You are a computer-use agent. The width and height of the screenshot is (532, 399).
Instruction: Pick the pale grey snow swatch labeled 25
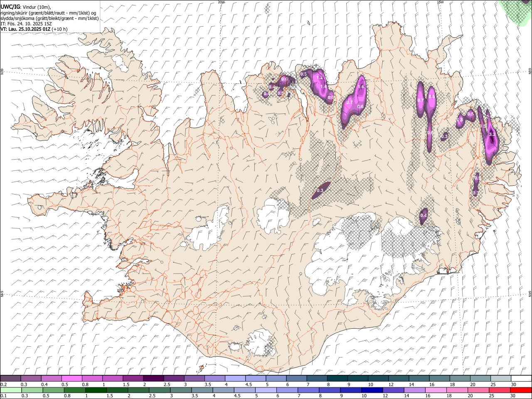(500, 378)
